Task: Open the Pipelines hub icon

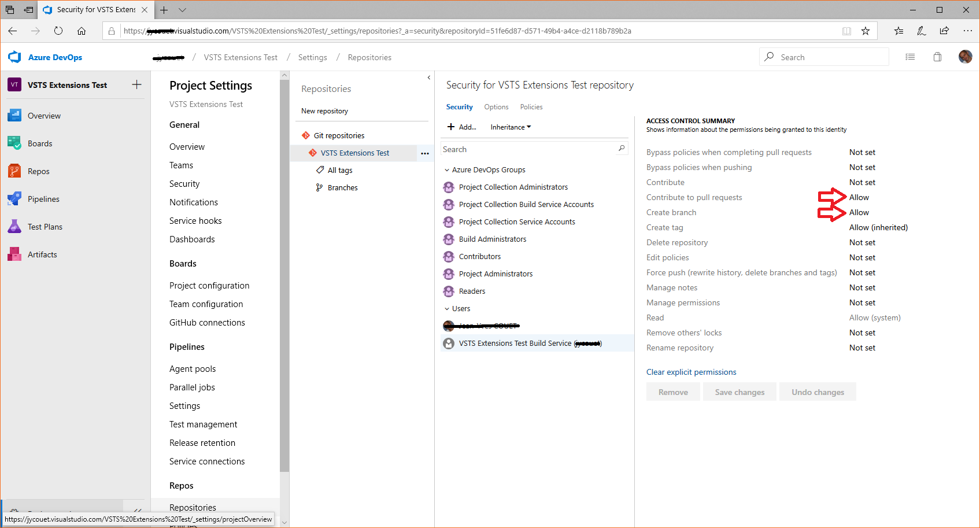Action: (x=14, y=199)
